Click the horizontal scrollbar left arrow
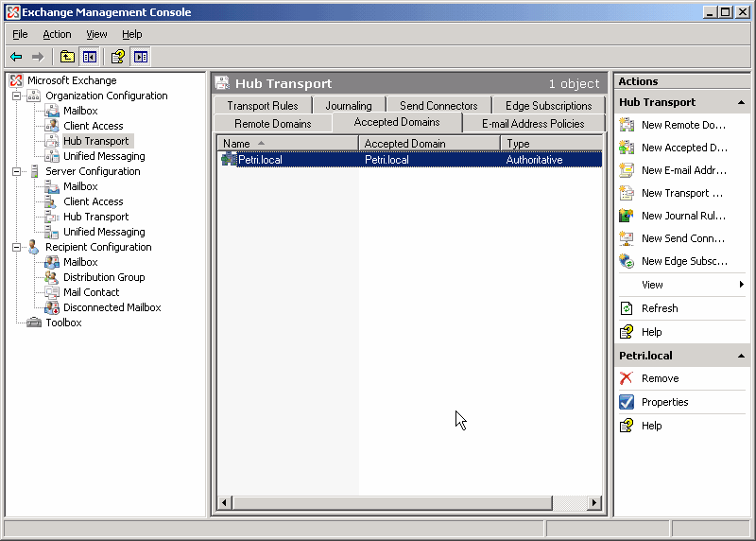The width and height of the screenshot is (756, 541). point(224,503)
